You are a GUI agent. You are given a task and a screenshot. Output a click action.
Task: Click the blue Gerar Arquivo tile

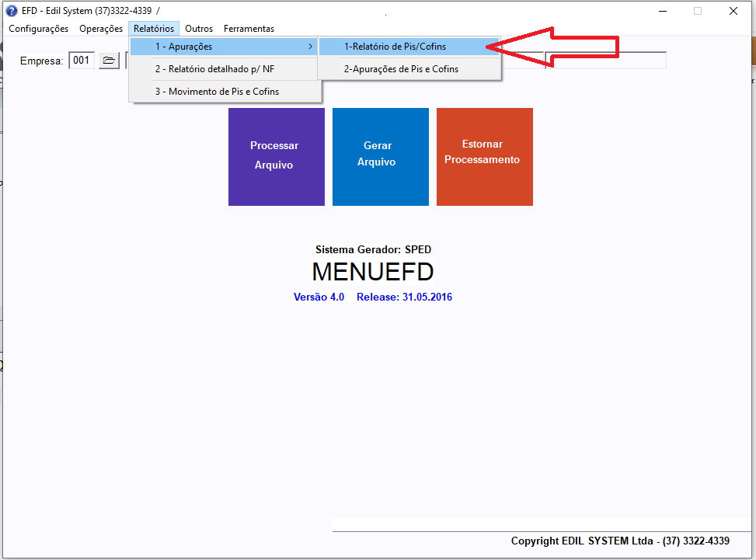tap(380, 156)
